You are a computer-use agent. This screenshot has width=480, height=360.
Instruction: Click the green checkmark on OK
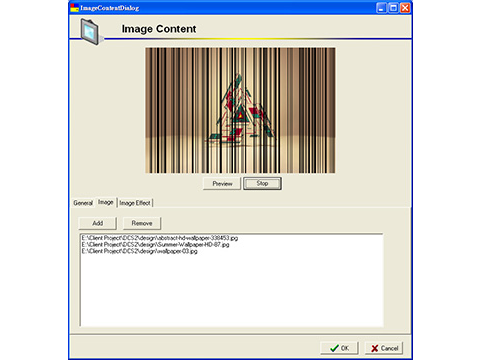[x=334, y=348]
